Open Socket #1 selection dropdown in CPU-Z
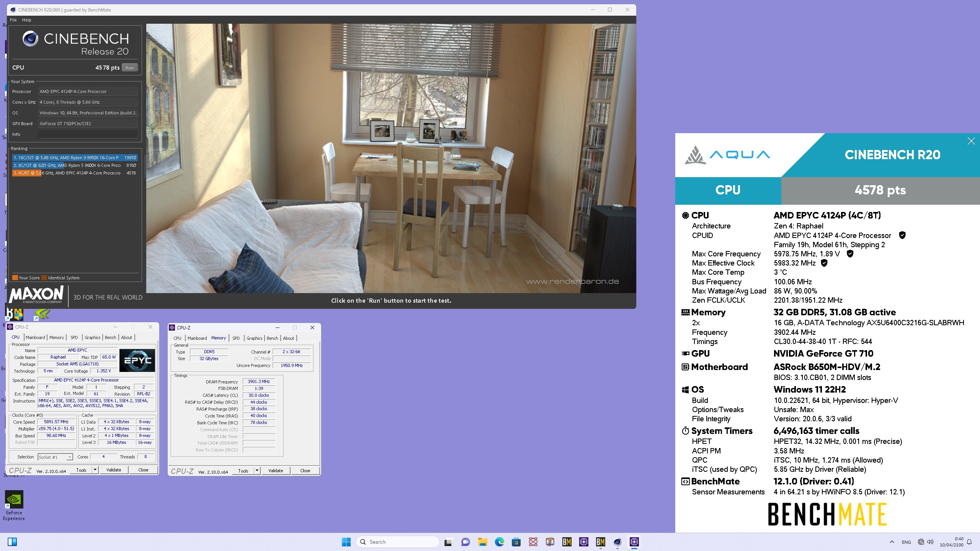The width and height of the screenshot is (980, 551). (56, 457)
